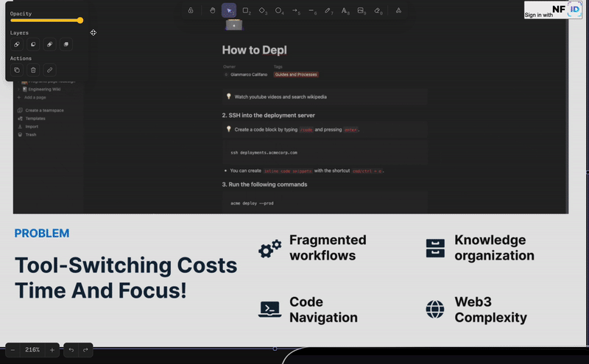This screenshot has width=589, height=364.
Task: Click the Bring forward layer button
Action: [x=49, y=44]
